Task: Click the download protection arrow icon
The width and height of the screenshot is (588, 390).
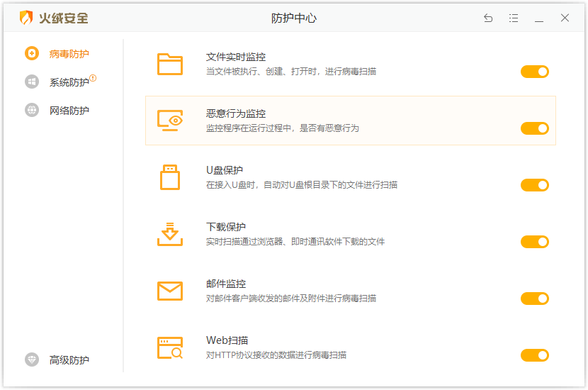Action: pos(170,234)
